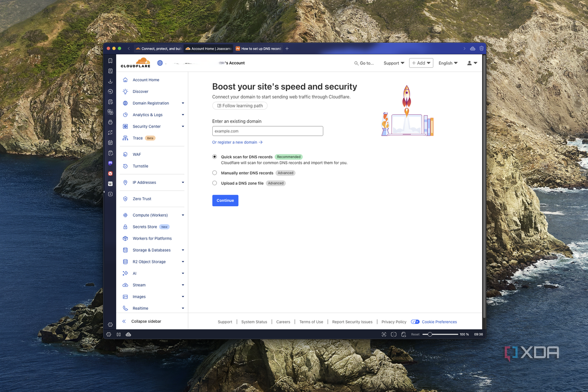The height and width of the screenshot is (392, 588).
Task: Click the Cloudflare logo
Action: (136, 63)
